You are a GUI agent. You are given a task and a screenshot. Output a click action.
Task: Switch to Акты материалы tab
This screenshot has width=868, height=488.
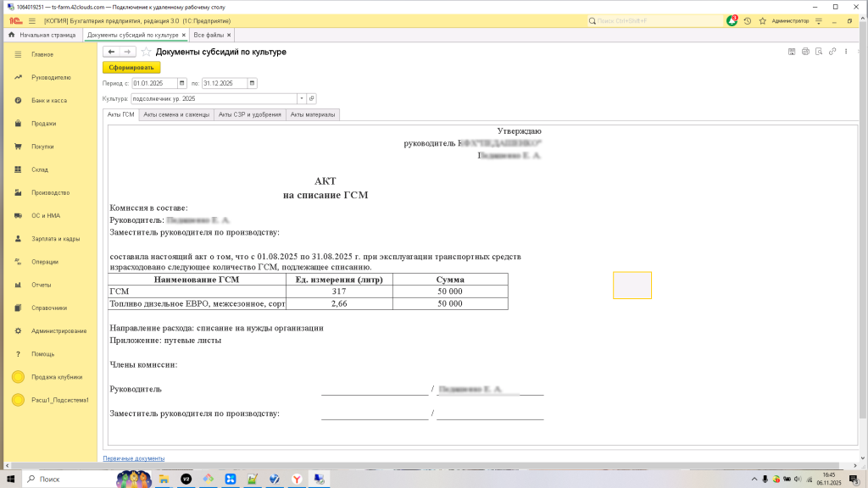(313, 114)
